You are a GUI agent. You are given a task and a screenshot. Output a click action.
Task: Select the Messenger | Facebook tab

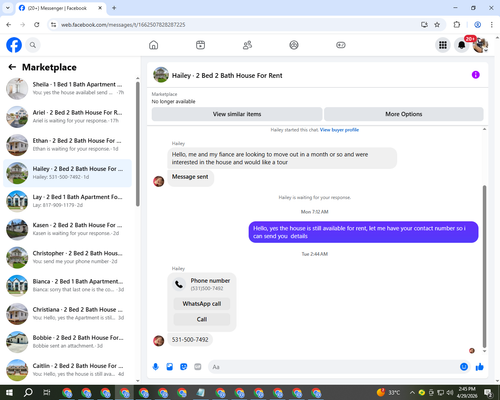(x=61, y=8)
